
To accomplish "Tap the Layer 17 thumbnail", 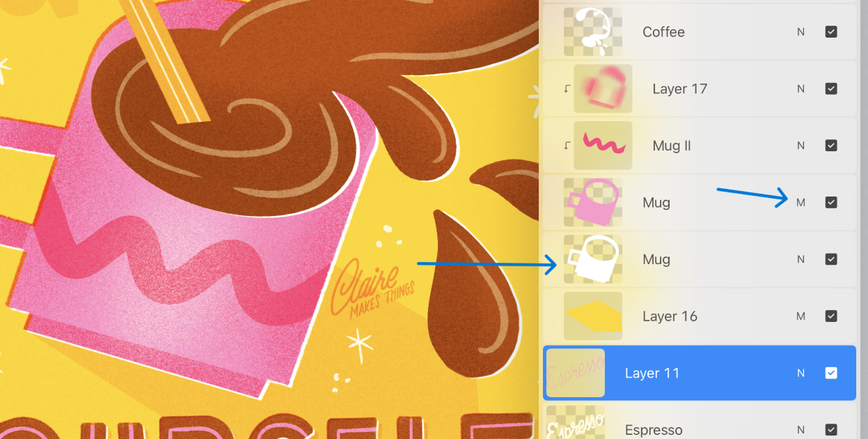I will coord(603,89).
